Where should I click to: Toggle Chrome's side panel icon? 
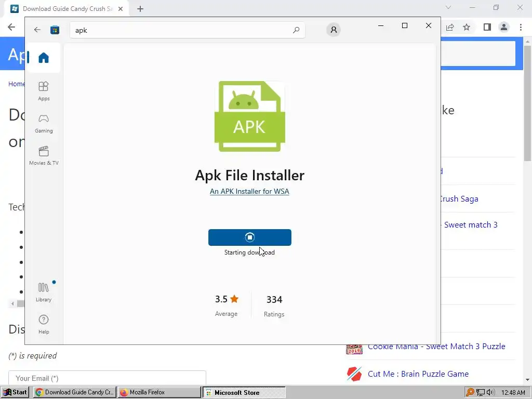487,27
